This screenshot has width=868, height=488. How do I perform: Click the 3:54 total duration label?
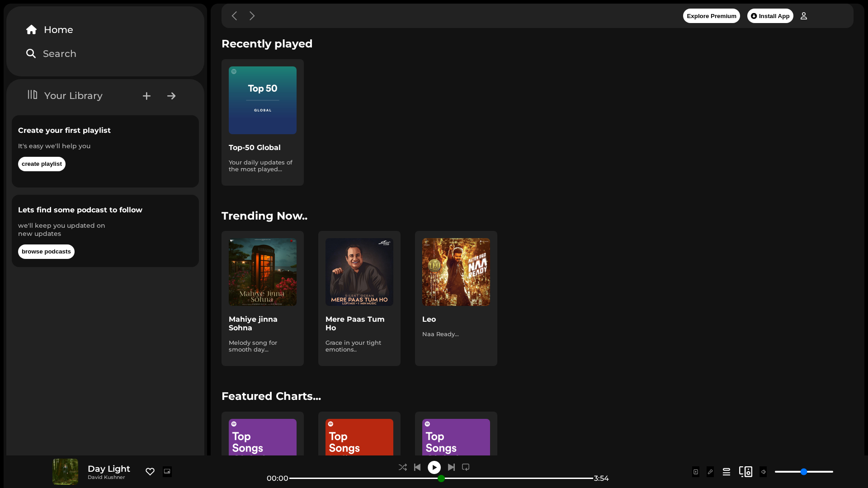[x=601, y=479]
